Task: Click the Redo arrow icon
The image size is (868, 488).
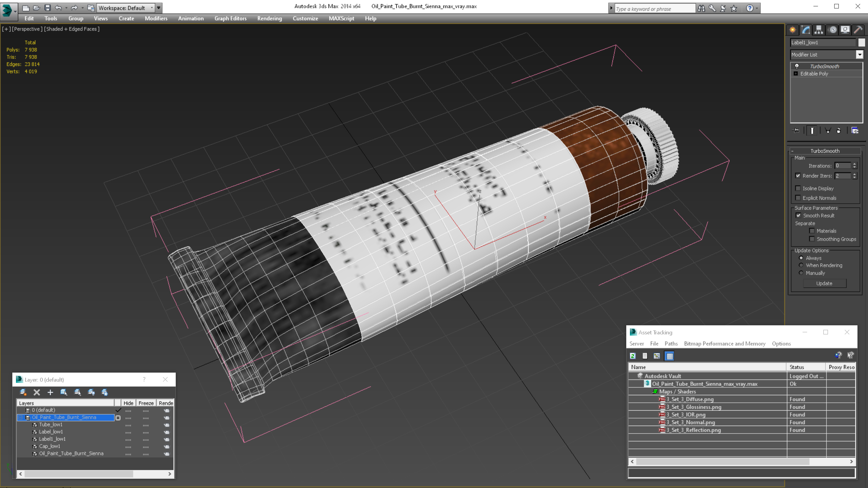Action: click(x=74, y=8)
